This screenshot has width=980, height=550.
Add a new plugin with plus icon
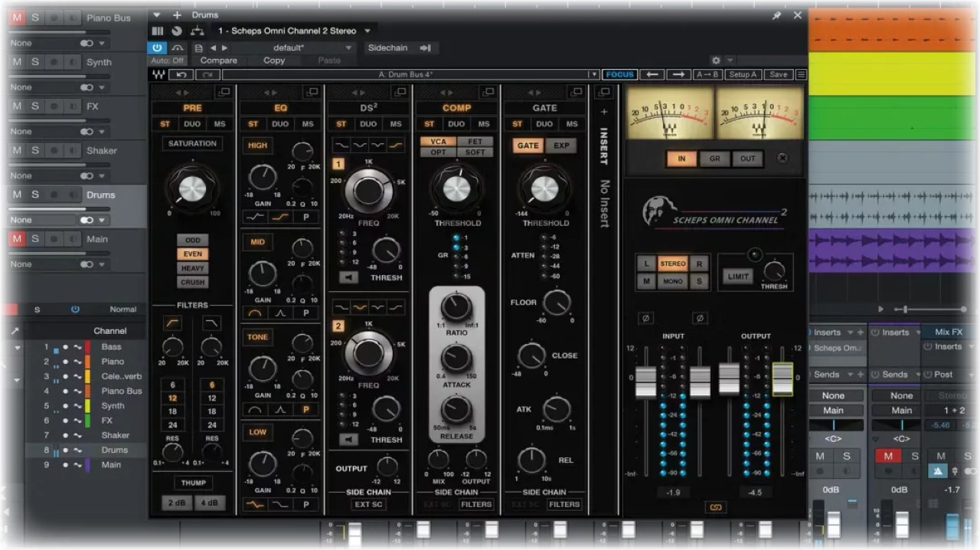coord(177,15)
